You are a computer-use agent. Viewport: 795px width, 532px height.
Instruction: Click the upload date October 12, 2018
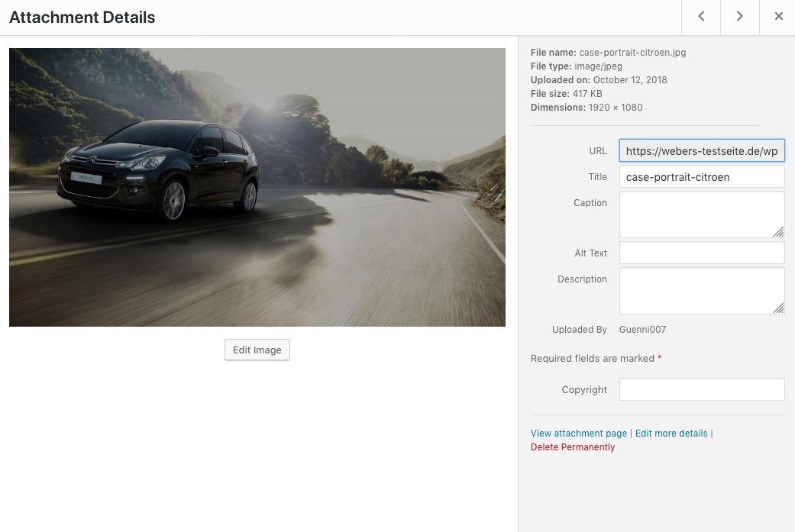coord(630,79)
